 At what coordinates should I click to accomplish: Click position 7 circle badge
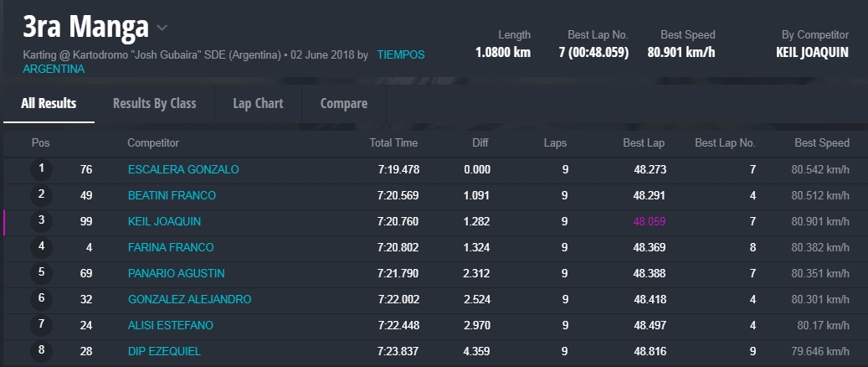point(42,325)
